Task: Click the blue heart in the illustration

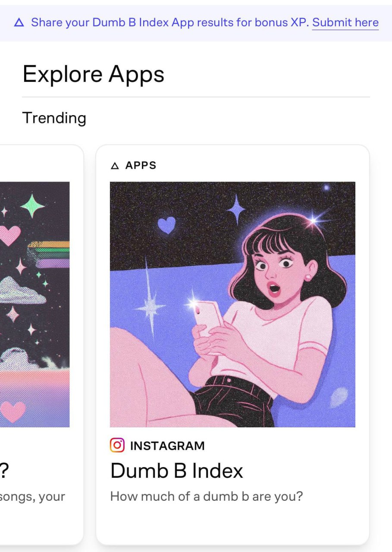Action: (167, 225)
